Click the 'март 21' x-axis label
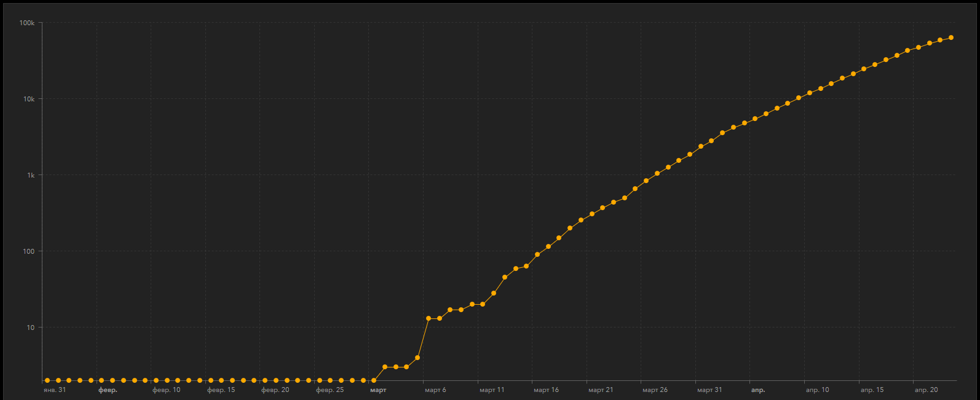The image size is (980, 400). pyautogui.click(x=601, y=390)
